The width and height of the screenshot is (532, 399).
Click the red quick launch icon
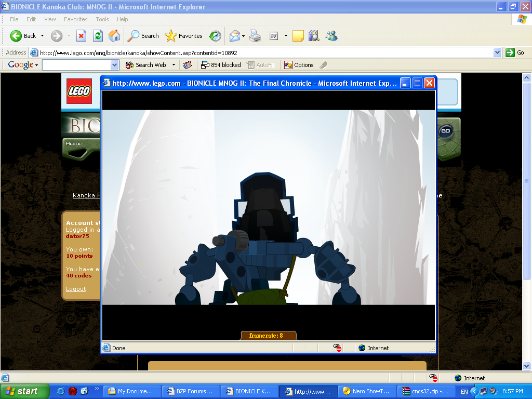coord(73,391)
